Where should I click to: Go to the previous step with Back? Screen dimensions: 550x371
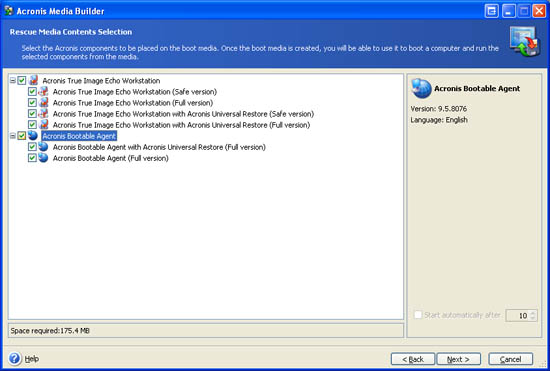[x=413, y=359]
